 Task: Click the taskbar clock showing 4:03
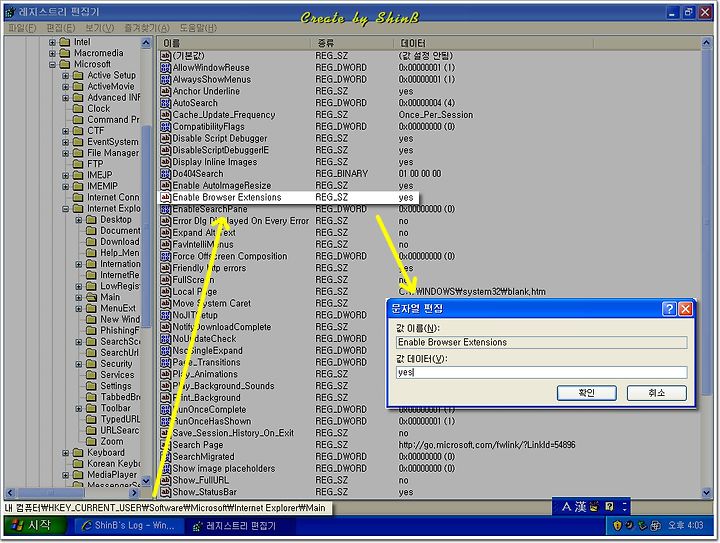[685, 525]
